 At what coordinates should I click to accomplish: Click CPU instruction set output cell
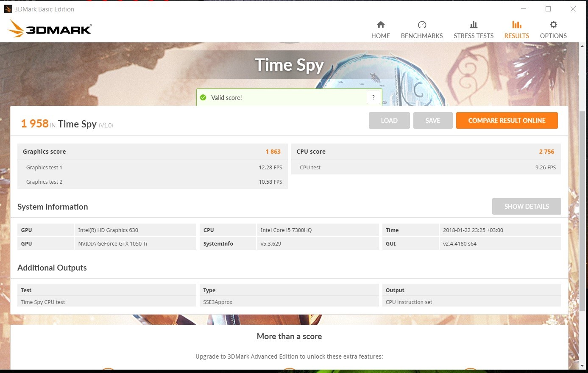471,302
